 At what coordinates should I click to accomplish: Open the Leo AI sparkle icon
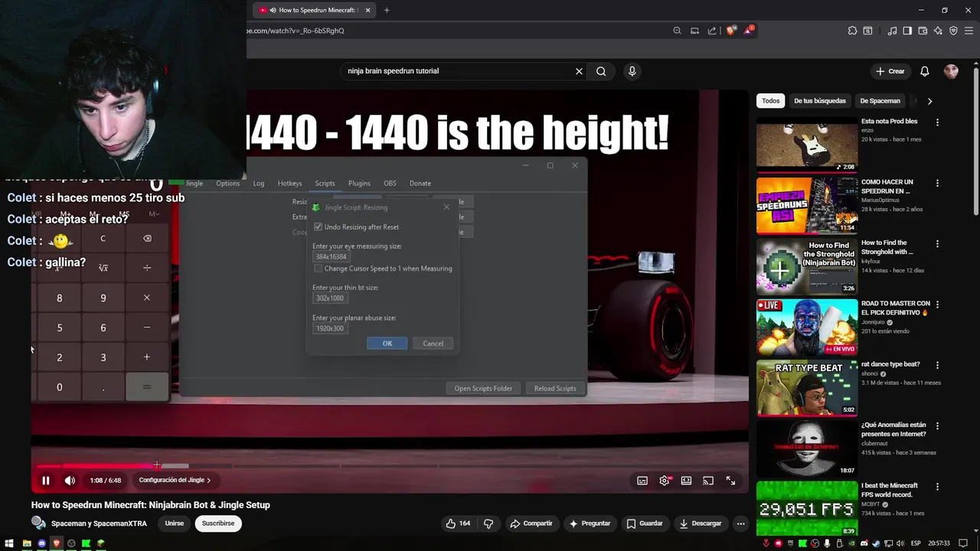(x=938, y=31)
